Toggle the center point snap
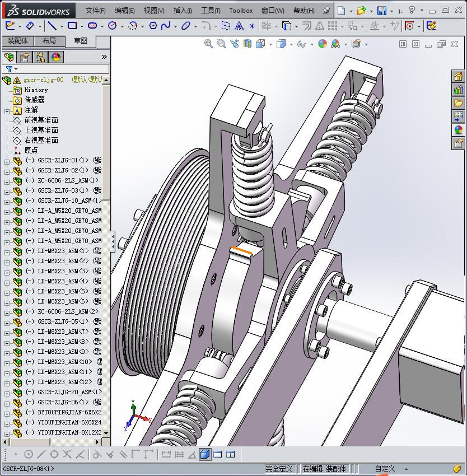 click(x=28, y=455)
